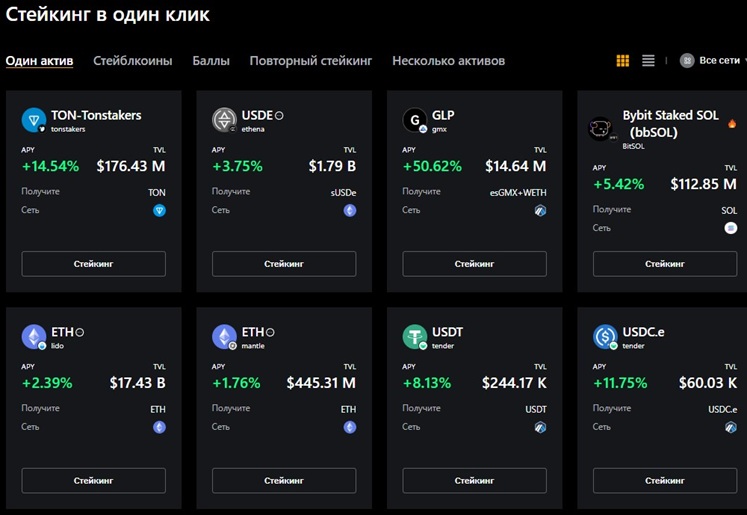Click Стейкинг button on USDC.e card
The image size is (747, 515).
665,480
